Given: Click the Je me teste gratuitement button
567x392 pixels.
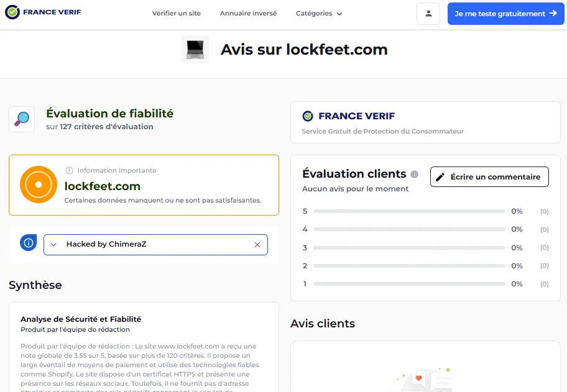Looking at the screenshot, I should pos(505,13).
